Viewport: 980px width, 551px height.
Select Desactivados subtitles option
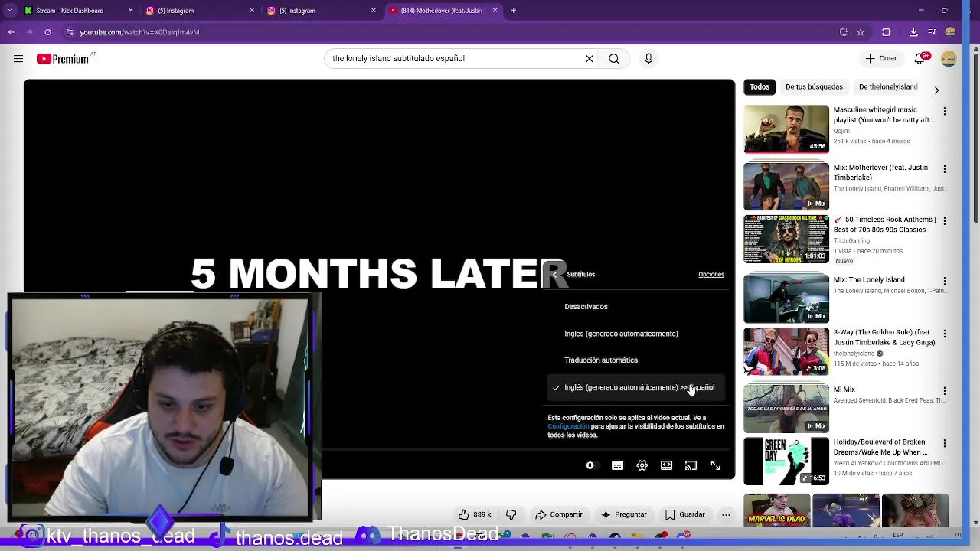click(x=637, y=306)
